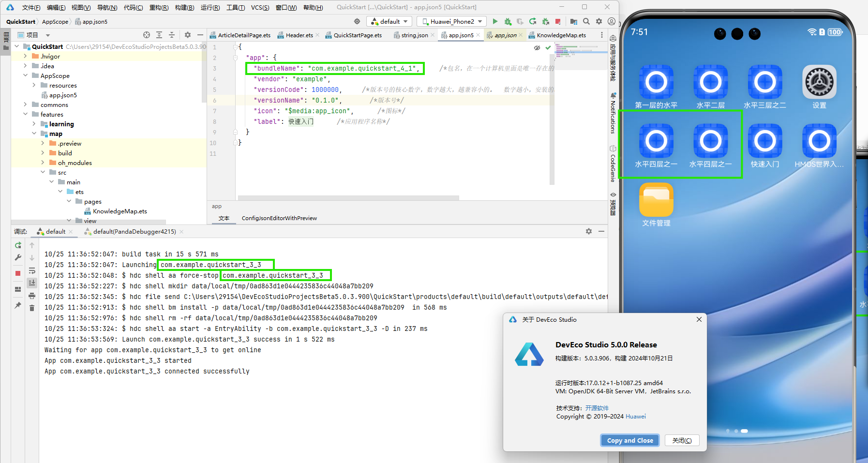This screenshot has width=868, height=463.
Task: Toggle soft-wrap in debug console
Action: (32, 270)
